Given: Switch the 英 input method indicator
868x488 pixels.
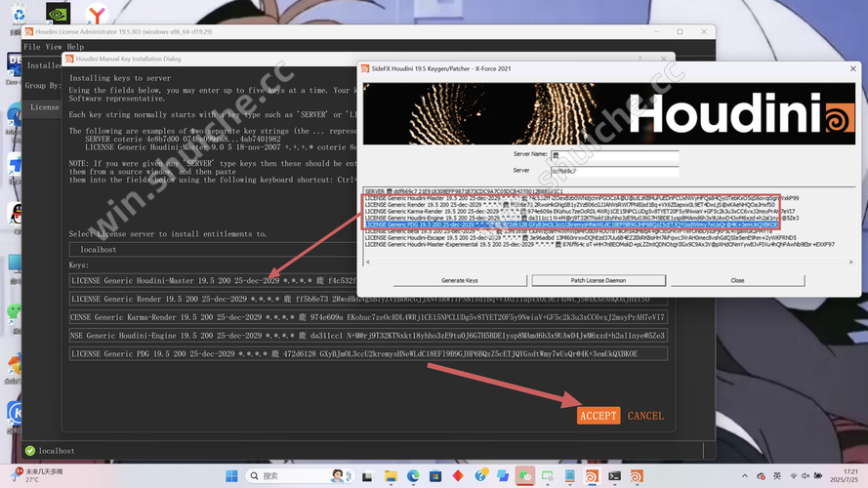Looking at the screenshot, I should (x=777, y=476).
